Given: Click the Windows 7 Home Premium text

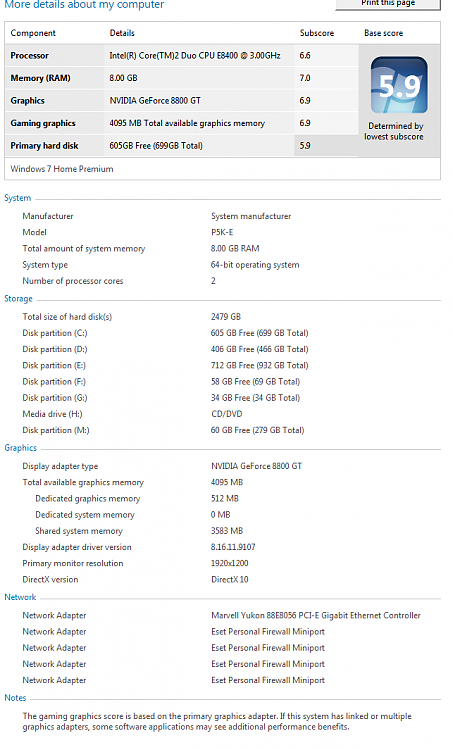Looking at the screenshot, I should (x=62, y=169).
